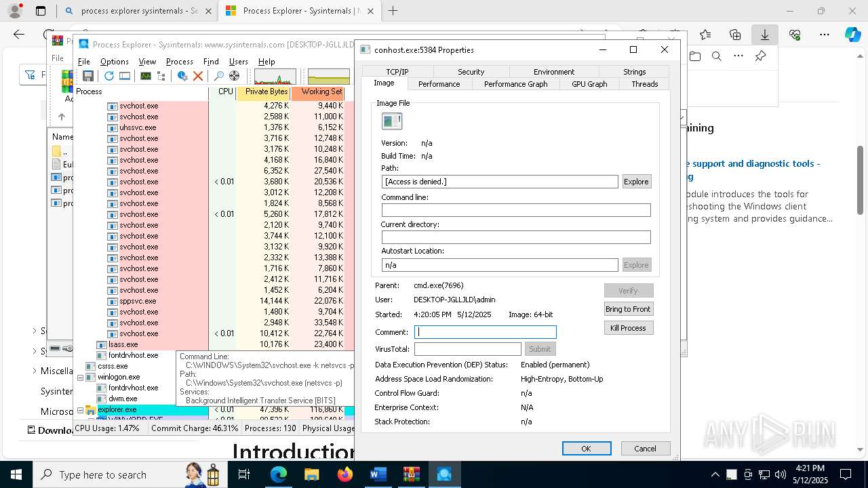Switch to the GPU Graph tab

point(589,84)
